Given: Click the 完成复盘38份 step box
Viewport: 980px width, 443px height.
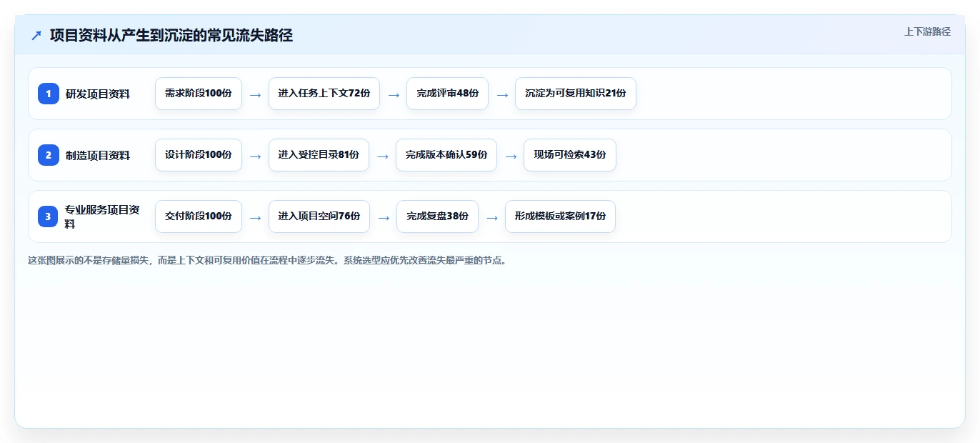Looking at the screenshot, I should 438,216.
